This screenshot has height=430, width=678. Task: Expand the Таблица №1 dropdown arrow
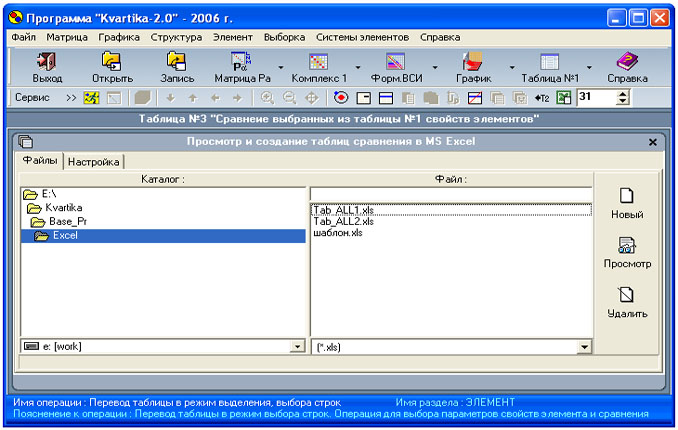coord(589,67)
